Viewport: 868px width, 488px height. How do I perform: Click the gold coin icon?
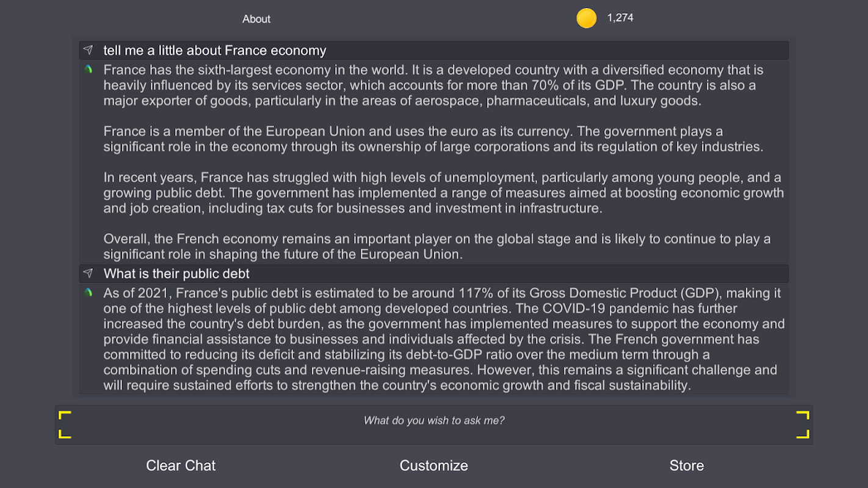[x=586, y=18]
